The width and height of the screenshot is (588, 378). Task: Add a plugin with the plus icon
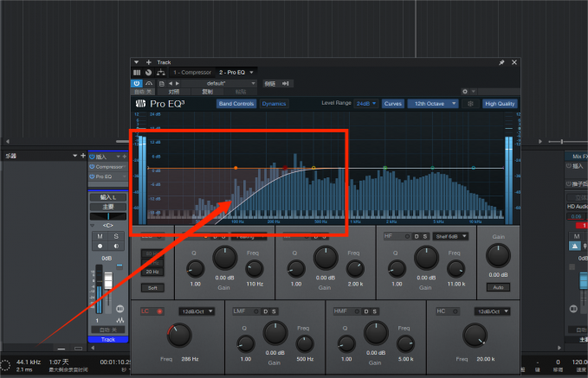148,62
